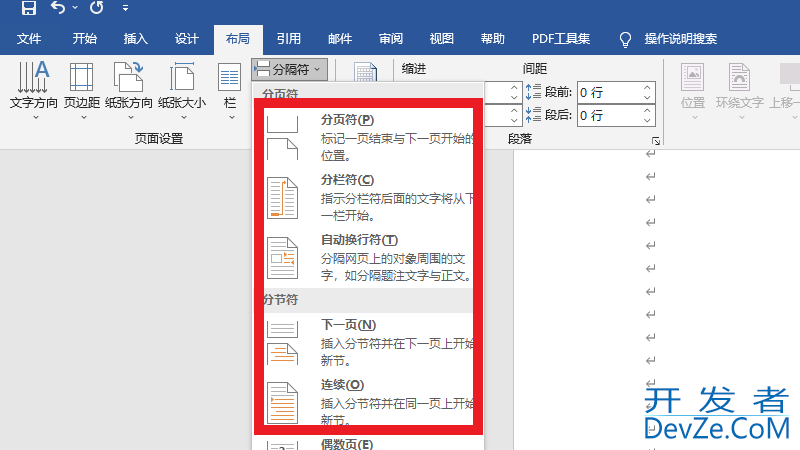Switch to the 帮助 tab

493,39
